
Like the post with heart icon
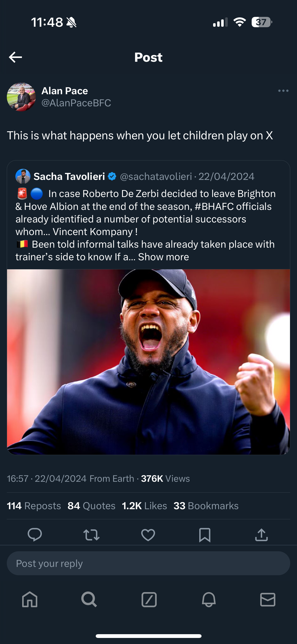click(148, 535)
